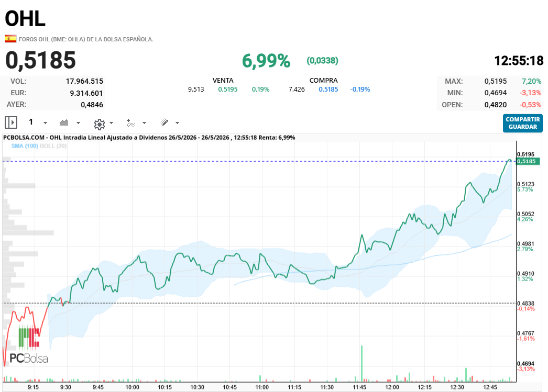Select the period value 1
This screenshot has height=392, width=548.
point(31,122)
